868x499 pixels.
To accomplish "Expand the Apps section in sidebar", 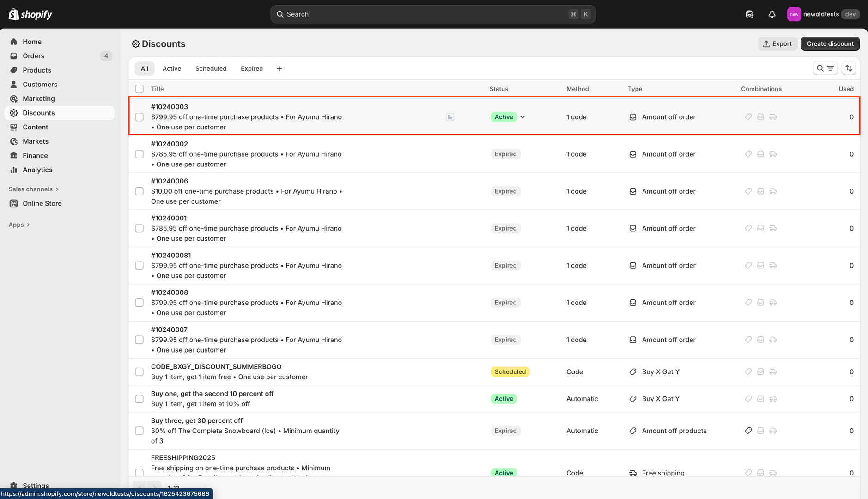I will click(19, 225).
